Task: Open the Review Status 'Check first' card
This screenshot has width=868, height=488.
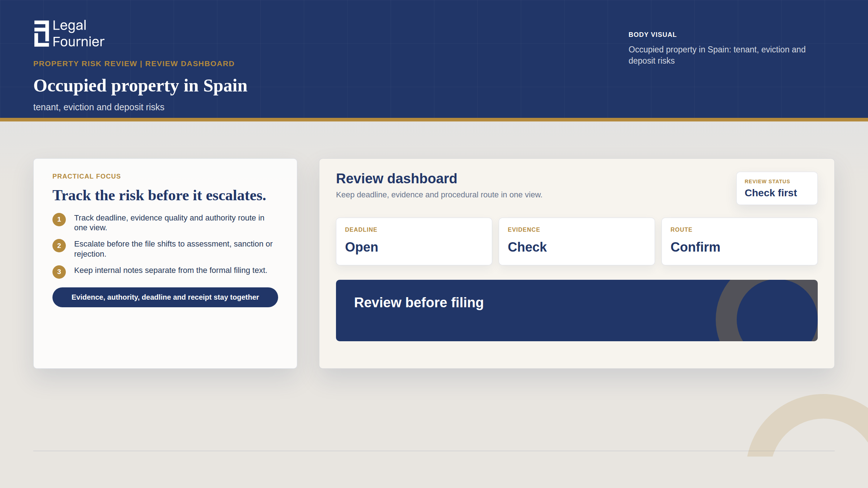Action: (x=777, y=188)
